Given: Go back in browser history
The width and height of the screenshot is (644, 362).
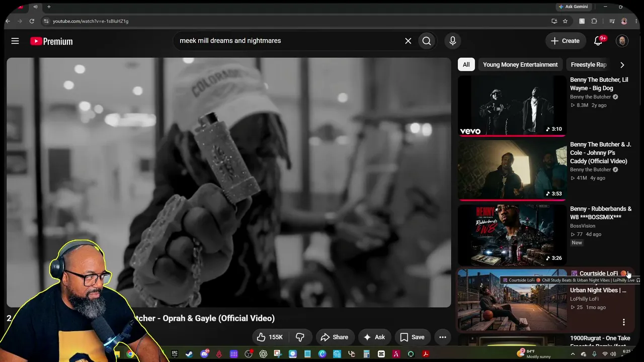Looking at the screenshot, I should pos(8,21).
